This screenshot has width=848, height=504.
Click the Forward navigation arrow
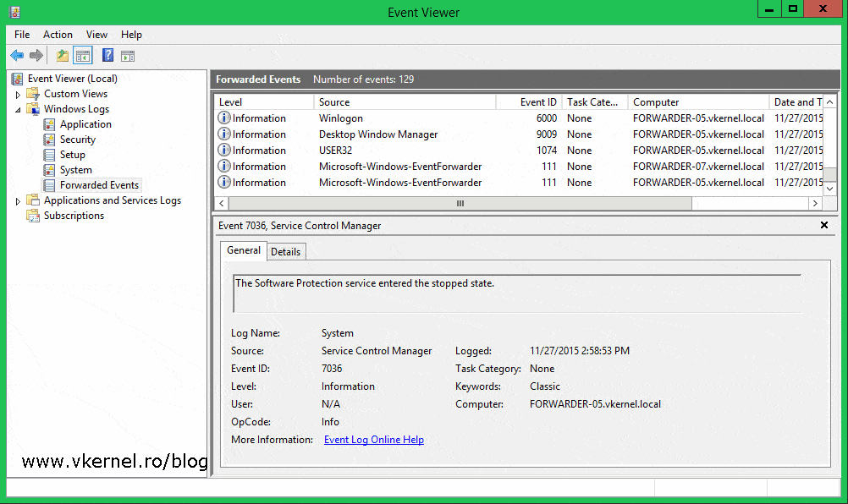36,55
